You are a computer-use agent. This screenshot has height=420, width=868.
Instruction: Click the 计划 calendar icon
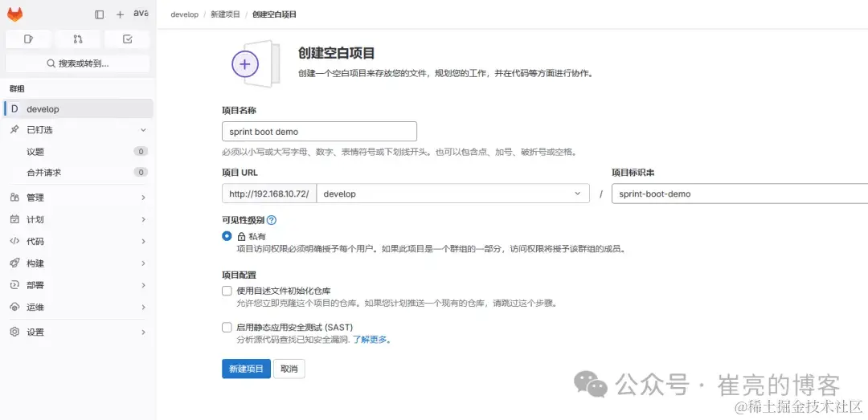(15, 219)
